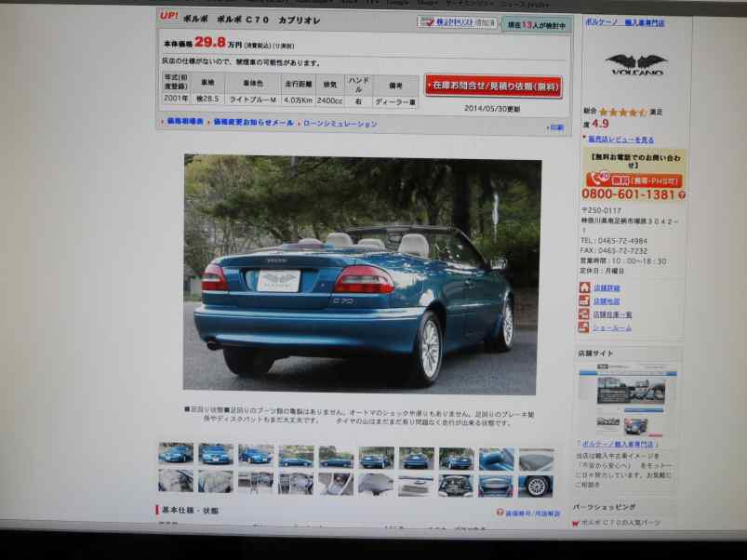Open the ローンシミュレーション link
Screen dimensions: 747x560
click(x=340, y=124)
